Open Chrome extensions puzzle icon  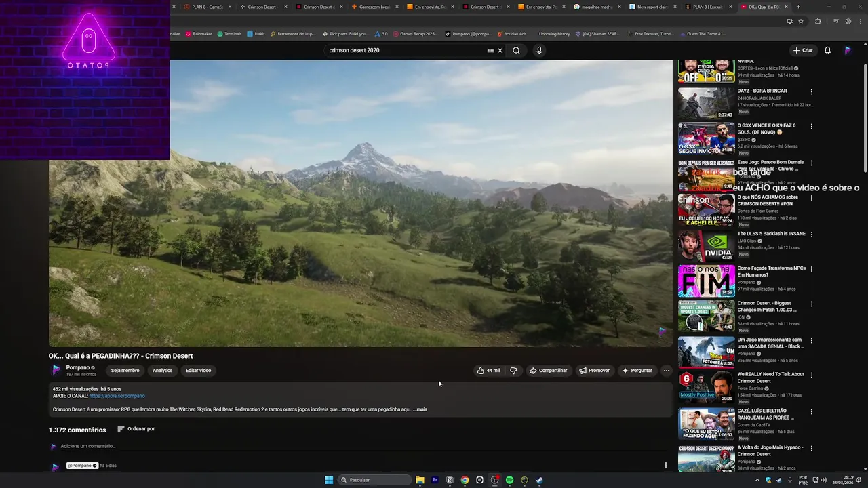pos(818,21)
